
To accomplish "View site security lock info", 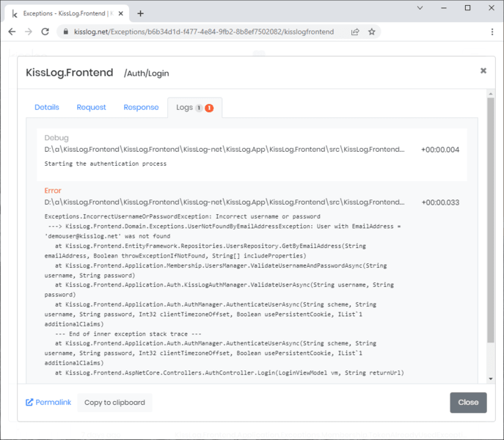I will (66, 32).
